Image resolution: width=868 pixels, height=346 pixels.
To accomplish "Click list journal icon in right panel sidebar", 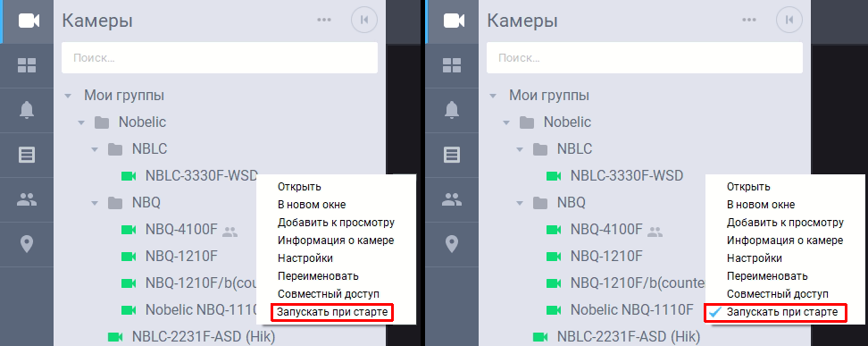I will [x=452, y=155].
